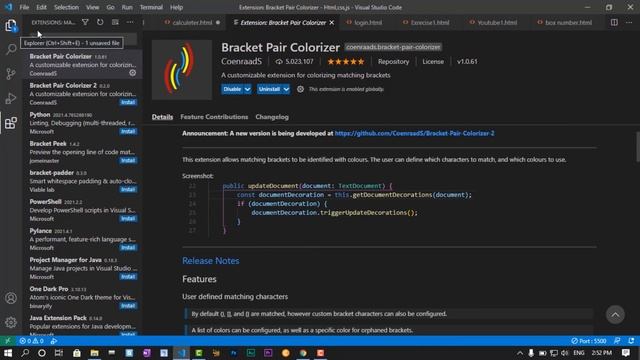Open the Release Notes link

tap(211, 261)
